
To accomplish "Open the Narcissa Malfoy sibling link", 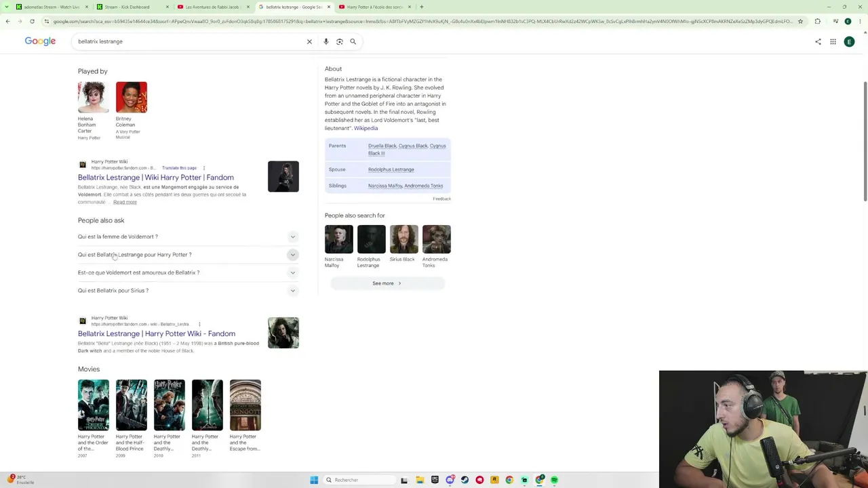I will pyautogui.click(x=385, y=186).
